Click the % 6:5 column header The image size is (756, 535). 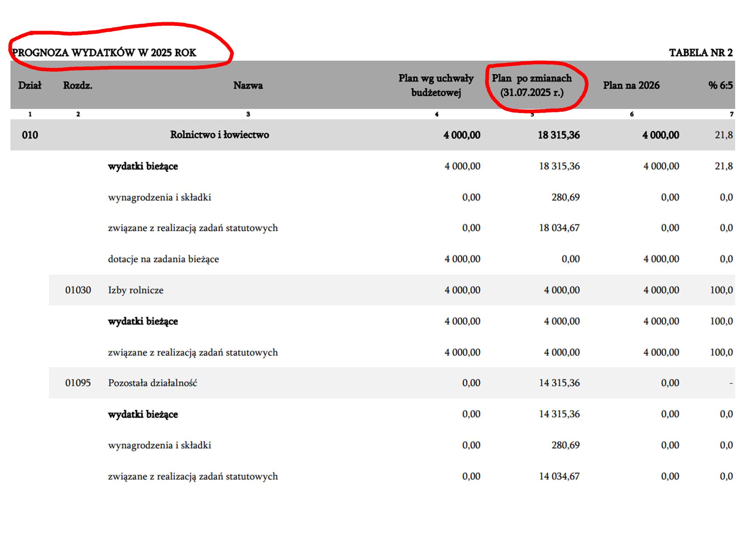720,85
